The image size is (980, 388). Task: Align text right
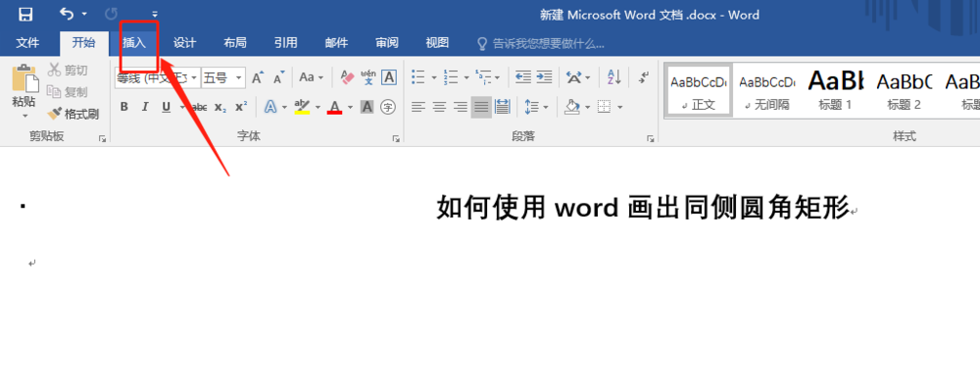pyautogui.click(x=461, y=108)
